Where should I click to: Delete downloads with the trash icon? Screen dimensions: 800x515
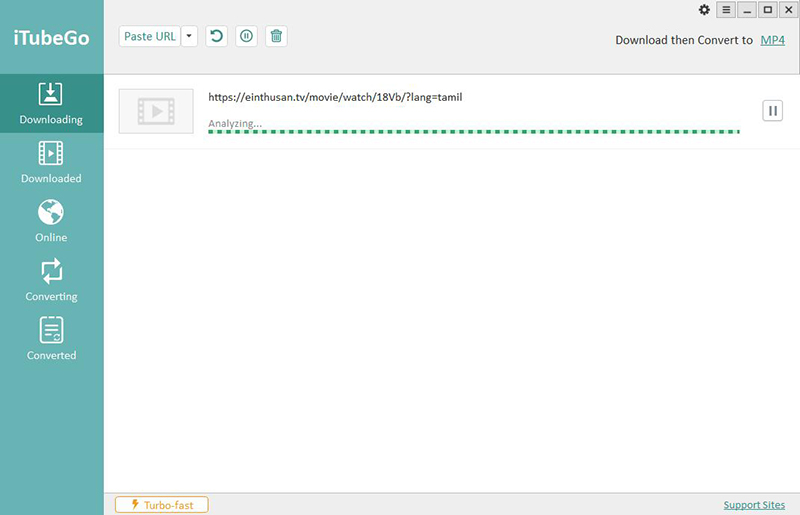(276, 36)
